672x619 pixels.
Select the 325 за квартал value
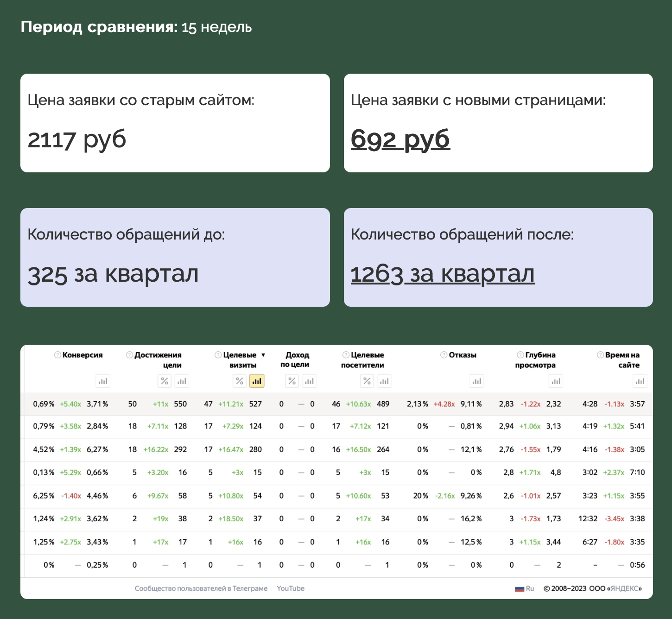pos(113,274)
